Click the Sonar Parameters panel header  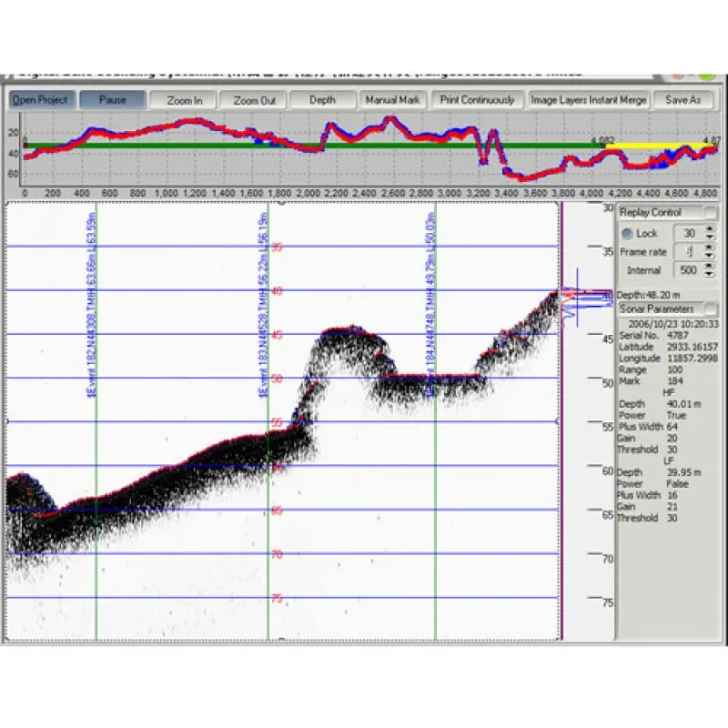pyautogui.click(x=655, y=309)
